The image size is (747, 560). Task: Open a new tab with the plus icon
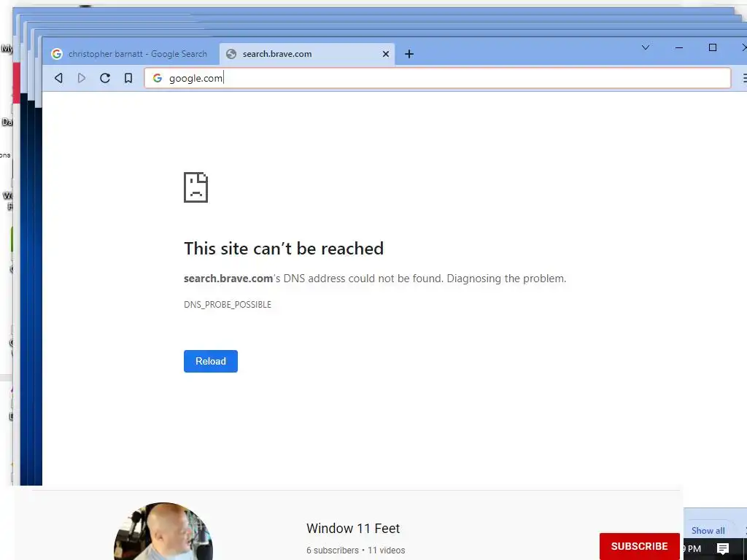tap(409, 54)
